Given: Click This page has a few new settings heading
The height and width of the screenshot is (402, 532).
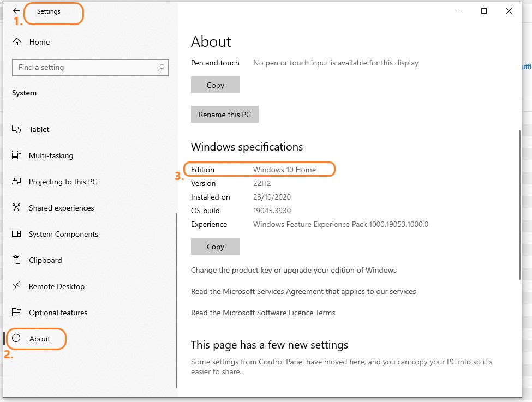Looking at the screenshot, I should 270,345.
